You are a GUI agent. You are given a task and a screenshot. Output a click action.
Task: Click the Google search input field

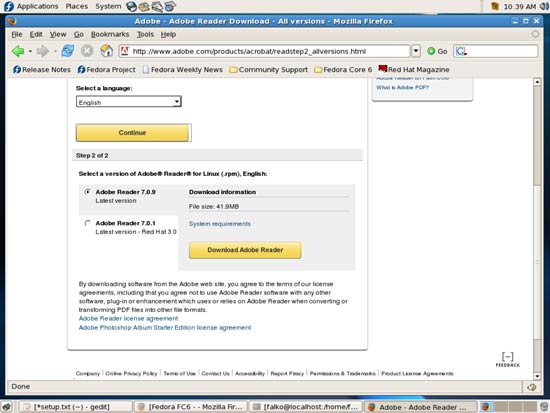[x=502, y=52]
